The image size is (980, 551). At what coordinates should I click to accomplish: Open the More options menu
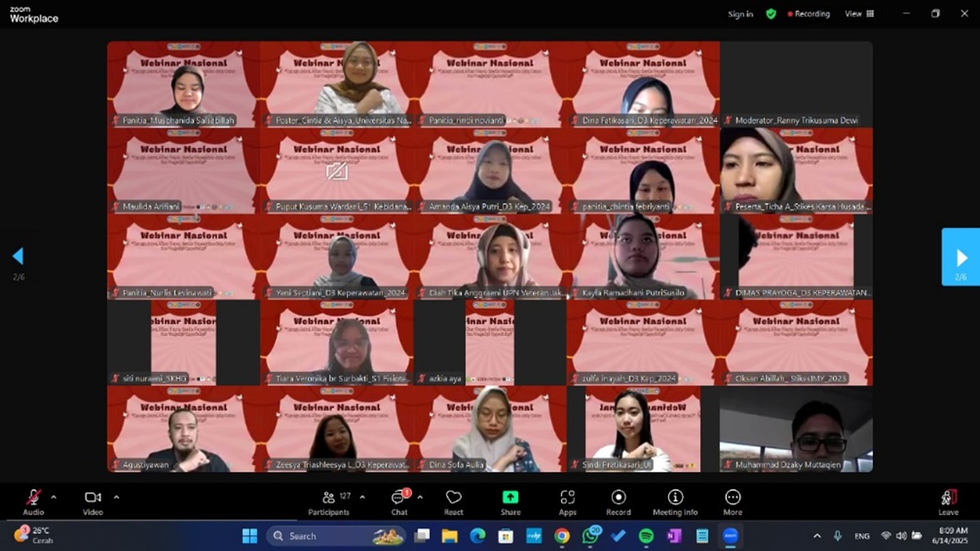[732, 498]
